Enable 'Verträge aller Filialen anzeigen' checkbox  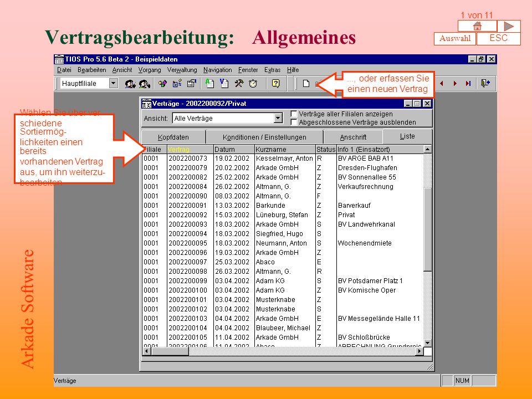294,114
